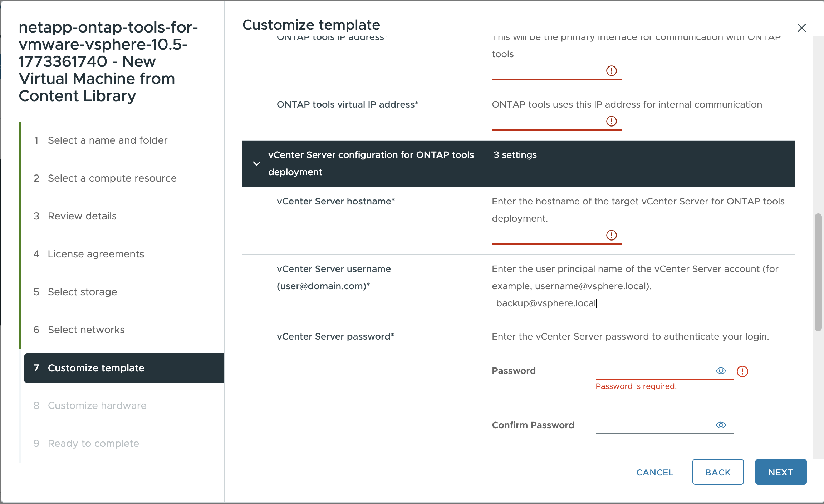Click the error icon beside ONTAP tools IP address
Image resolution: width=824 pixels, height=504 pixels.
(612, 71)
